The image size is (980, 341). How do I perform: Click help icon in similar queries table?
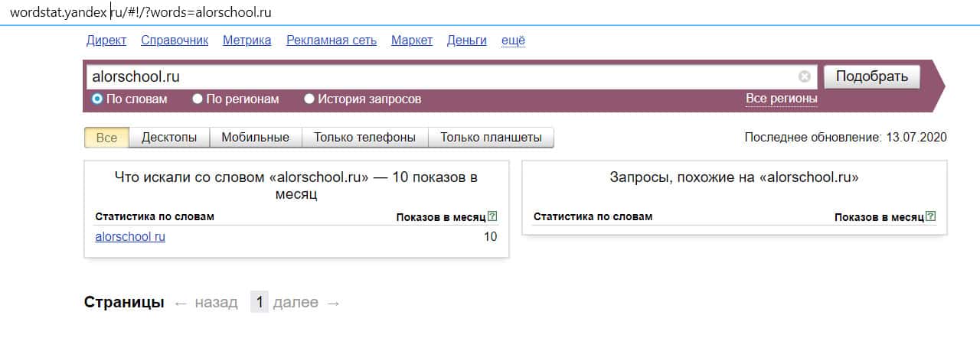(x=930, y=216)
